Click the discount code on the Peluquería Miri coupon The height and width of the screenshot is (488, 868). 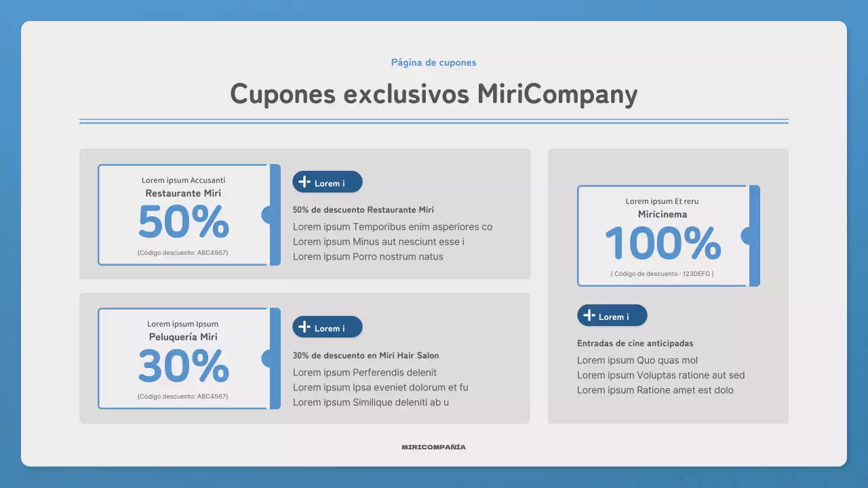182,396
